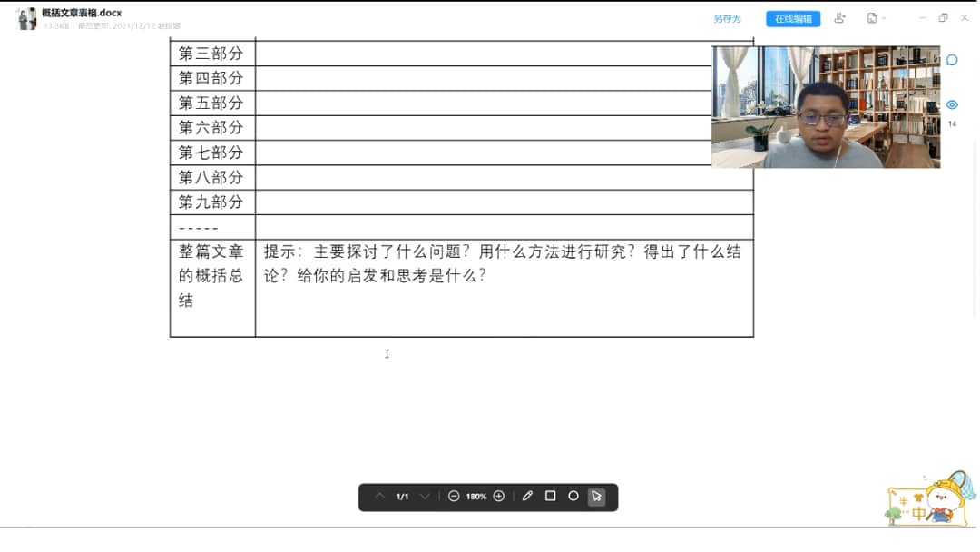Click the add collaborator person icon

tap(839, 18)
